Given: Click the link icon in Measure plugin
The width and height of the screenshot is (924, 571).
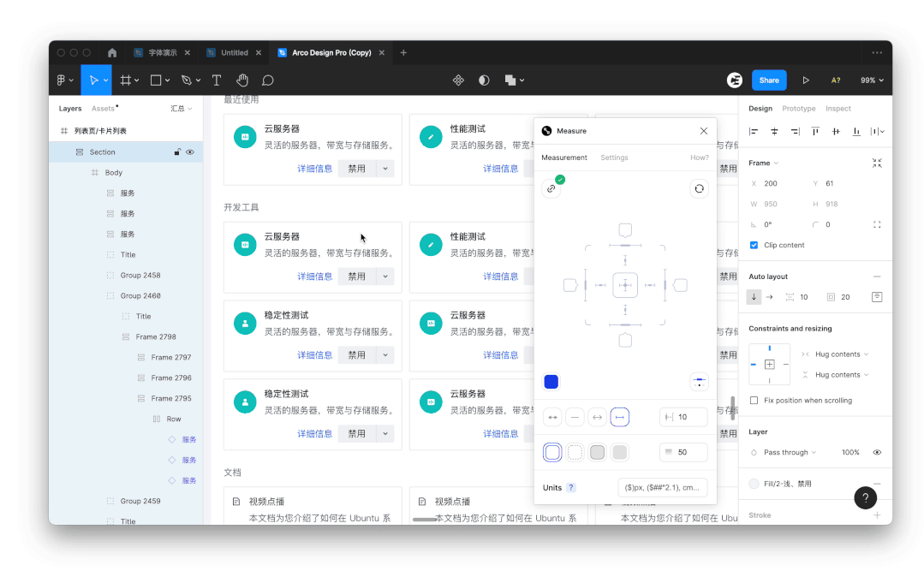Looking at the screenshot, I should [x=551, y=188].
